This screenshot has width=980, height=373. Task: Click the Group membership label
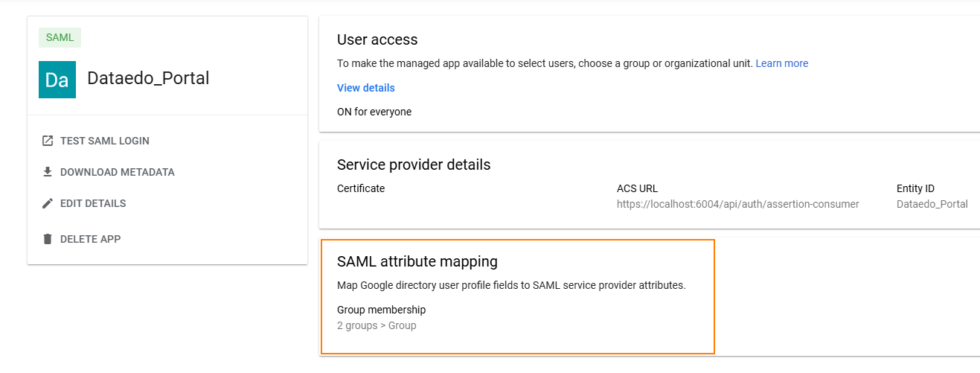382,310
